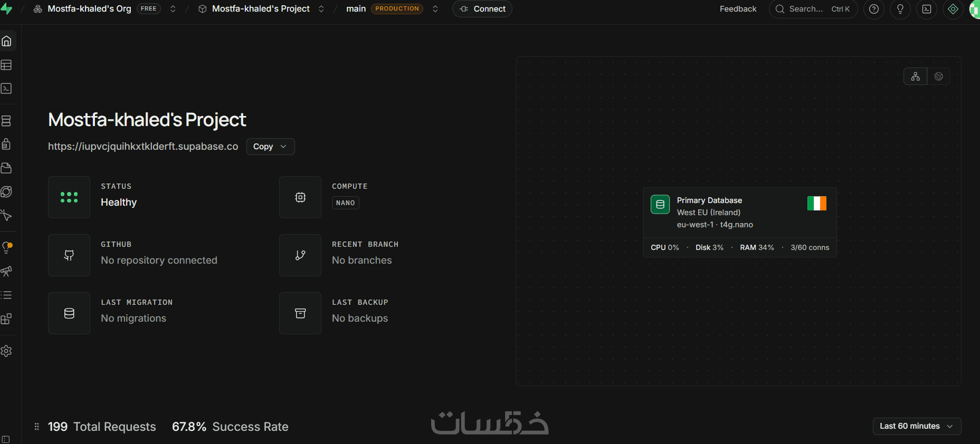Screen dimensions: 980x444
Task: Open the Help question-mark icon in header
Action: pos(874,9)
